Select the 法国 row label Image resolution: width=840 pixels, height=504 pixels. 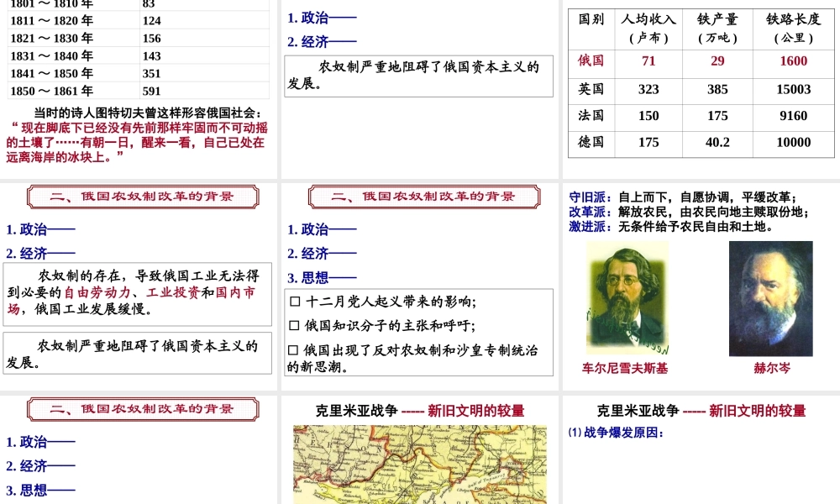click(x=591, y=116)
